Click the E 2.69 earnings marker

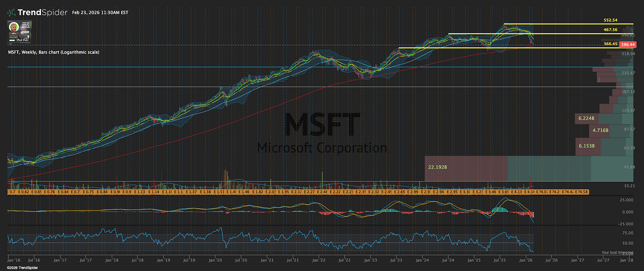399,192
